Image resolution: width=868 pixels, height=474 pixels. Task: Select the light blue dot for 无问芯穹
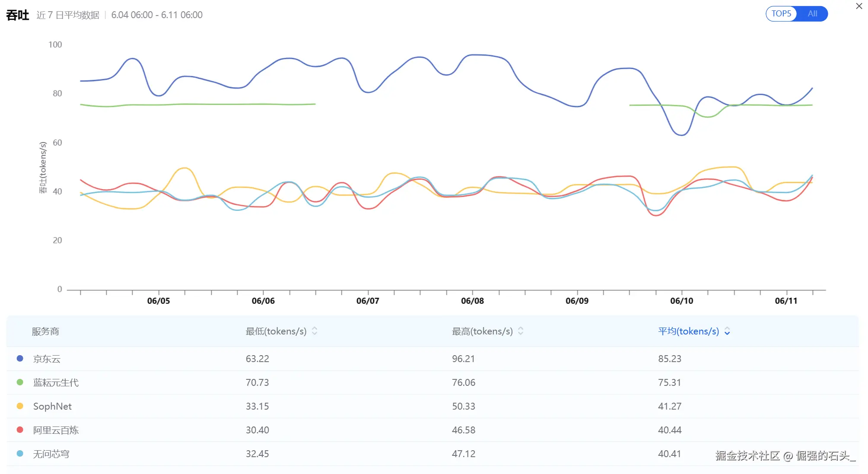pyautogui.click(x=20, y=454)
